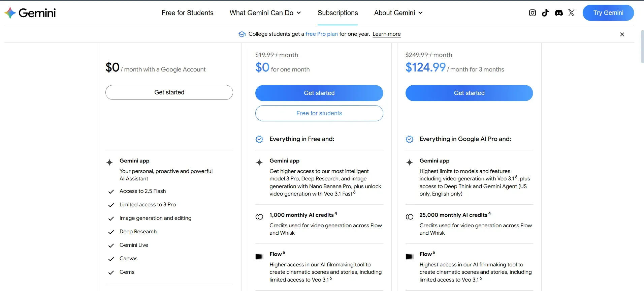Click the Gemini logo in the header
Viewport: 644px width, 291px height.
[30, 12]
